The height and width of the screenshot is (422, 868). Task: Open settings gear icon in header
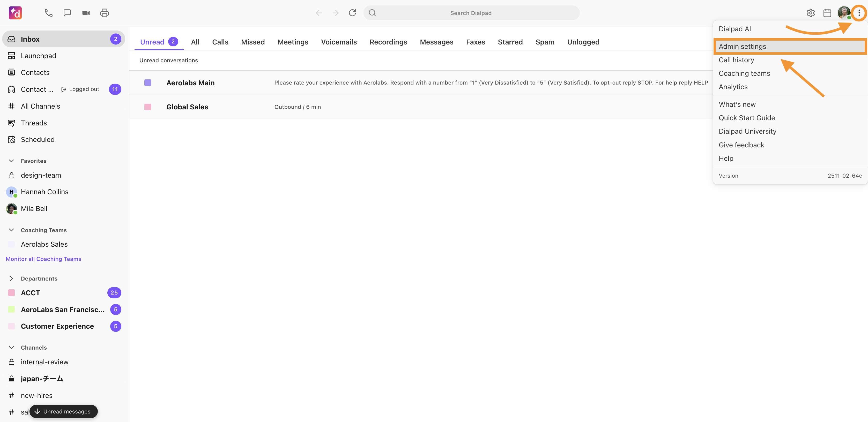tap(811, 13)
